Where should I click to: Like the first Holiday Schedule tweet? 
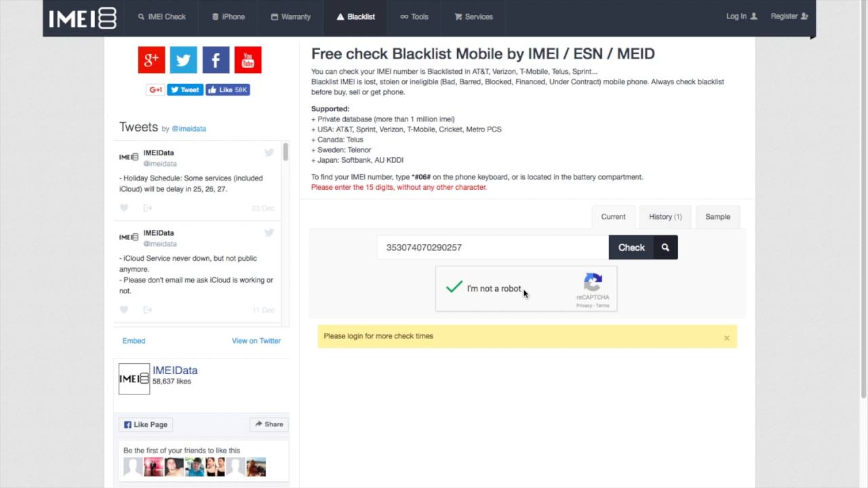(x=124, y=208)
